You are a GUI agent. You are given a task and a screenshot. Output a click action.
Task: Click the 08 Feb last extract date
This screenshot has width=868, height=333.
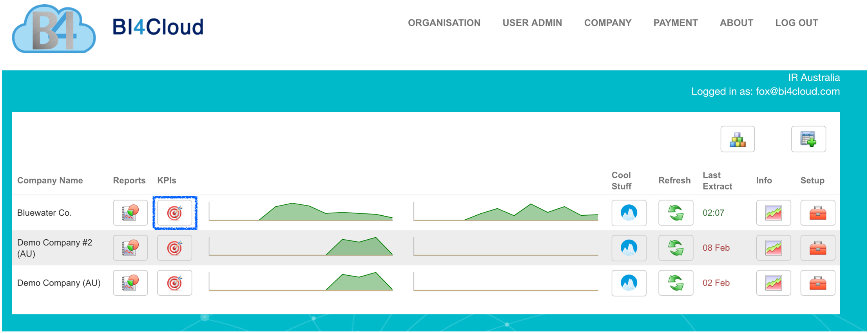click(716, 247)
